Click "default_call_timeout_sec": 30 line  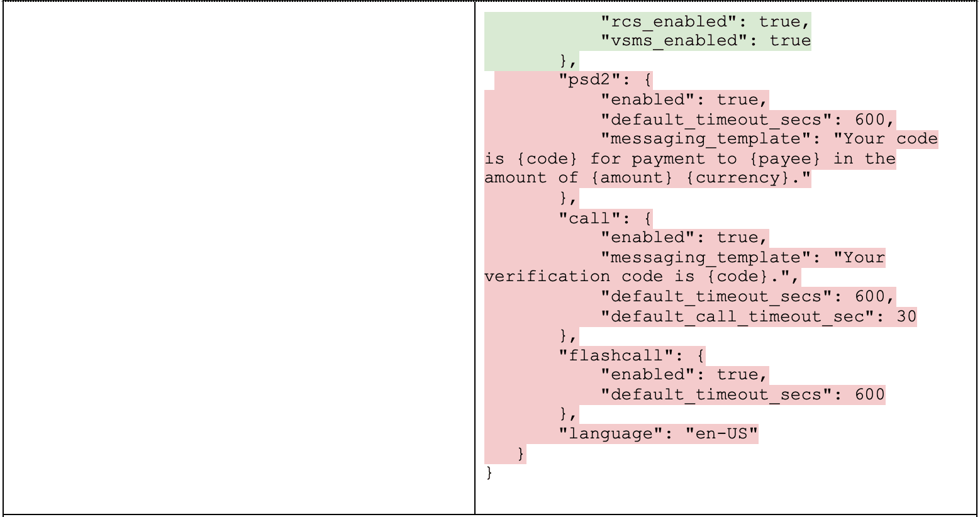click(758, 317)
